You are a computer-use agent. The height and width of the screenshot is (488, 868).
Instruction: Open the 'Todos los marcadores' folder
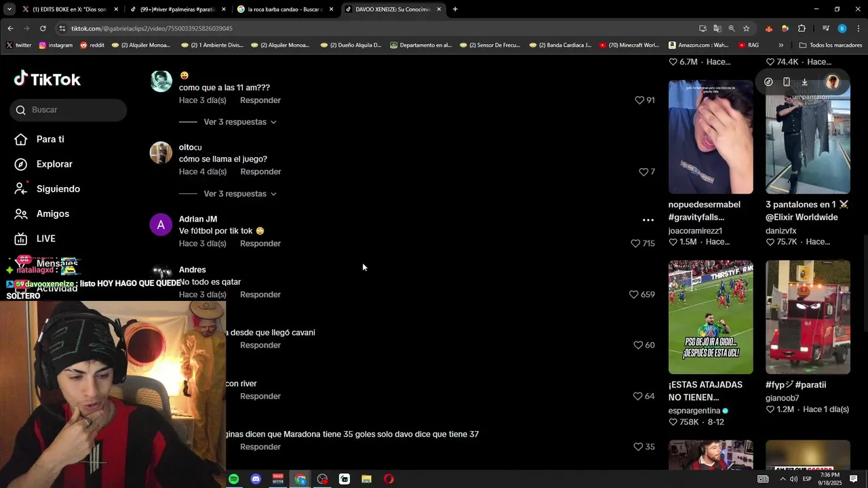click(831, 45)
